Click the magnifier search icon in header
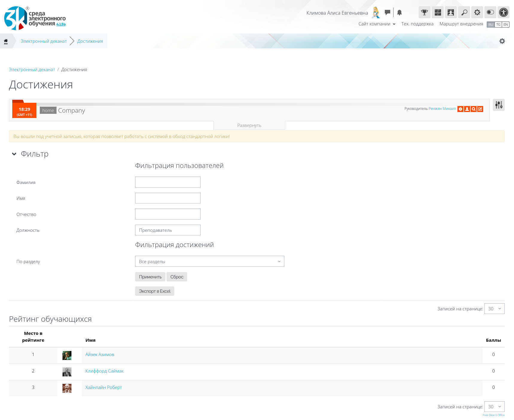This screenshot has width=514, height=420. 464,13
